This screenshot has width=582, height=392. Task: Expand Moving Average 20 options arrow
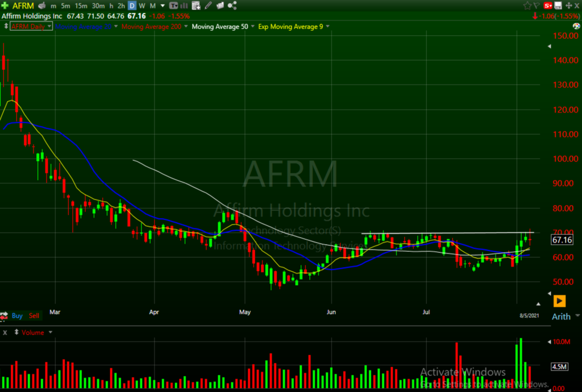(x=116, y=26)
